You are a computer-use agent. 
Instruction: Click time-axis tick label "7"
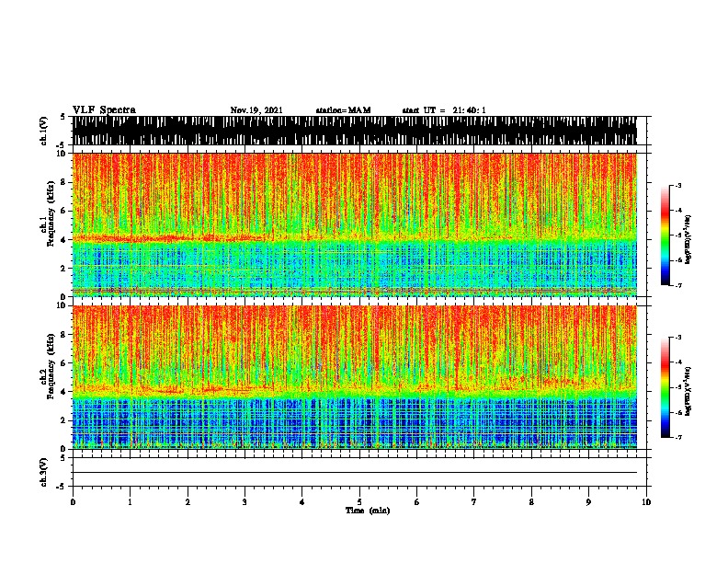[x=474, y=502]
